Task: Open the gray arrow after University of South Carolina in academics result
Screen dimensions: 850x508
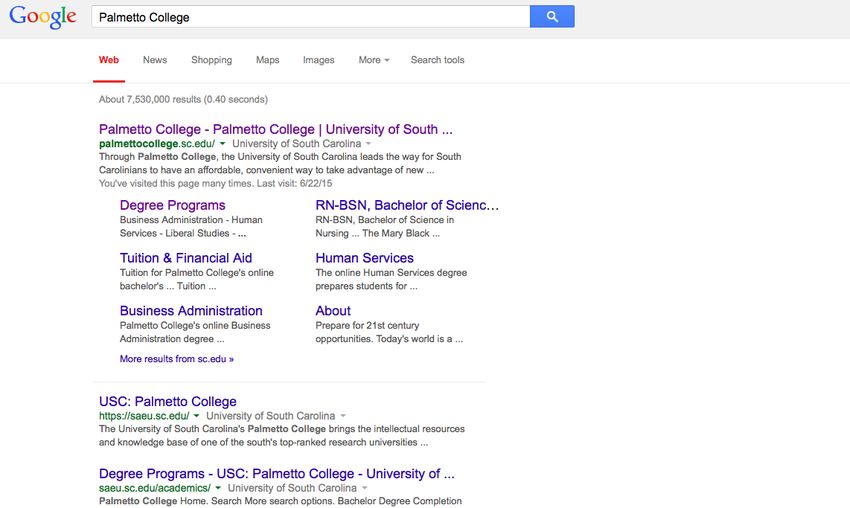Action: tap(364, 488)
